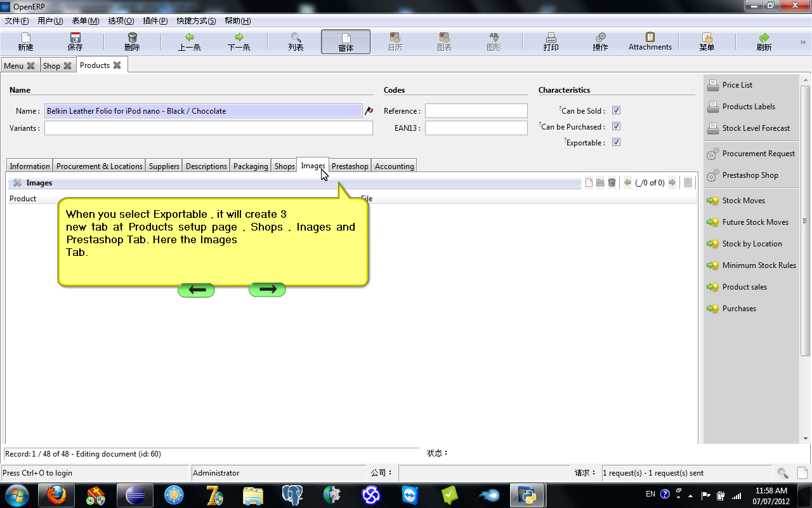Click the trash icon in Images panel
This screenshot has width=812, height=508.
coord(612,183)
